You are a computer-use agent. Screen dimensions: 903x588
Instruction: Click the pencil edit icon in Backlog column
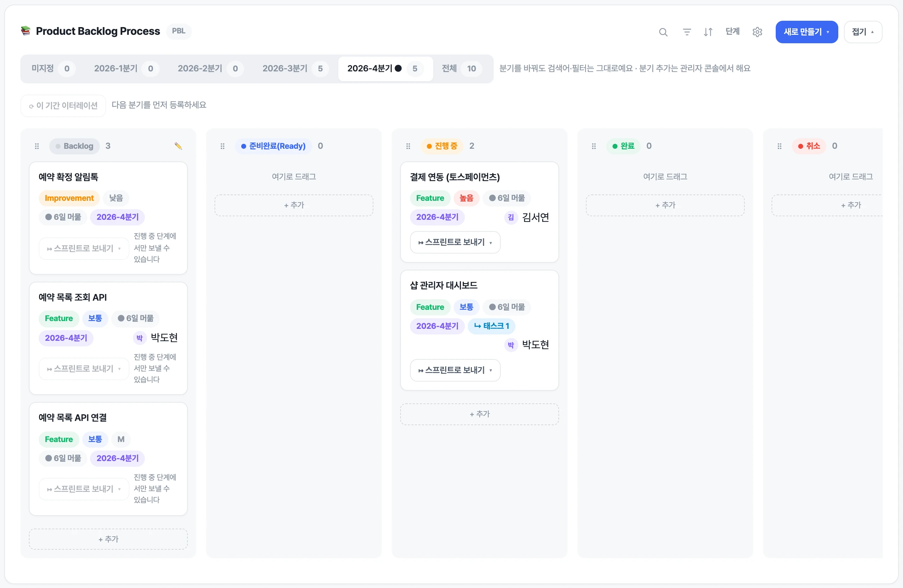178,146
